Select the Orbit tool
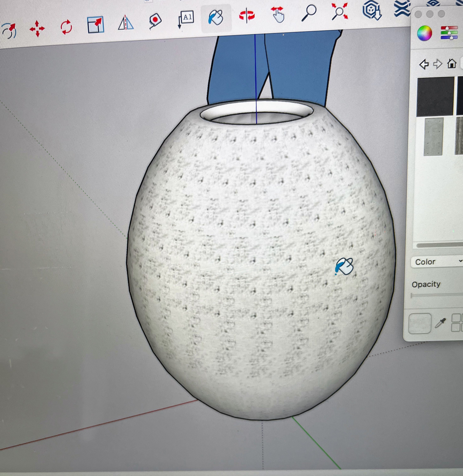Image resolution: width=463 pixels, height=476 pixels. (x=247, y=15)
